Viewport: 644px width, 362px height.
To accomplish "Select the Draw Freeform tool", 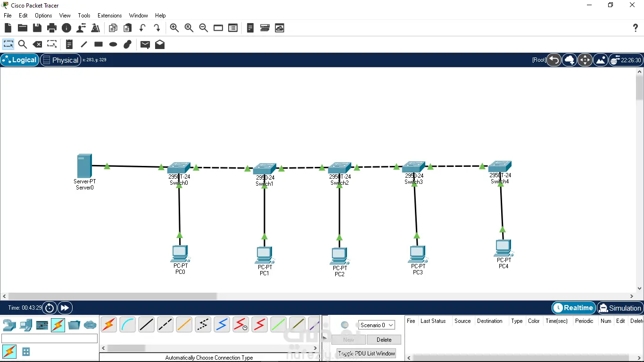I will coord(128,44).
